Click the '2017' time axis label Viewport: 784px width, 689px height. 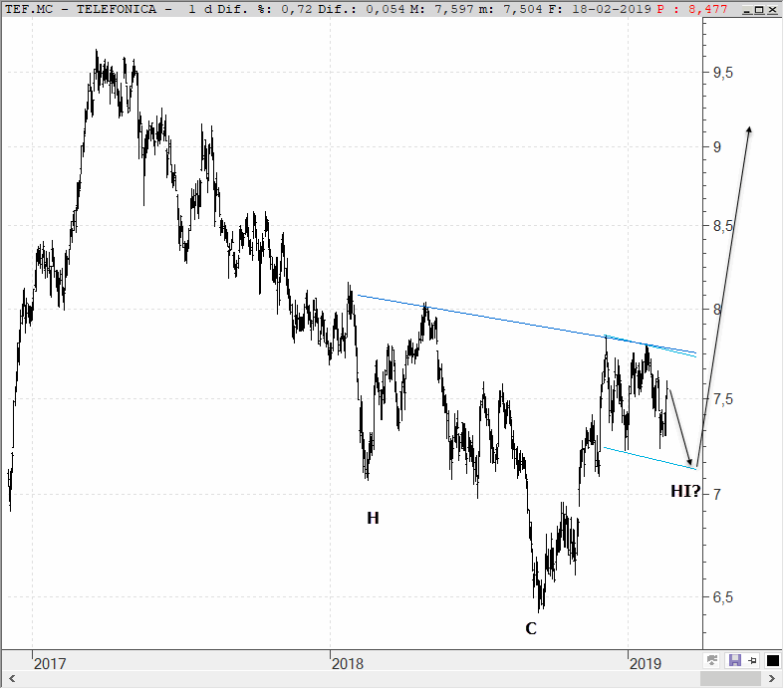click(x=50, y=663)
